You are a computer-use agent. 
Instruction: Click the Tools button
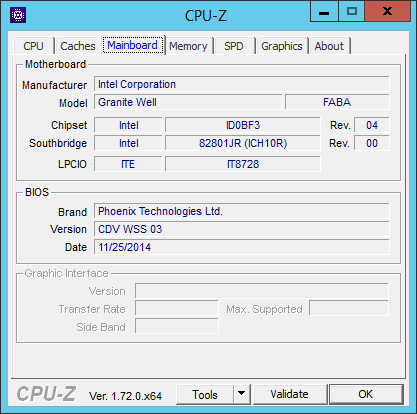205,395
